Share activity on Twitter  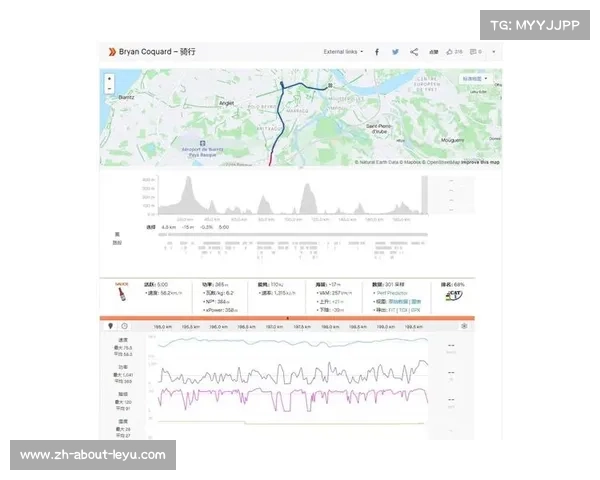(395, 52)
